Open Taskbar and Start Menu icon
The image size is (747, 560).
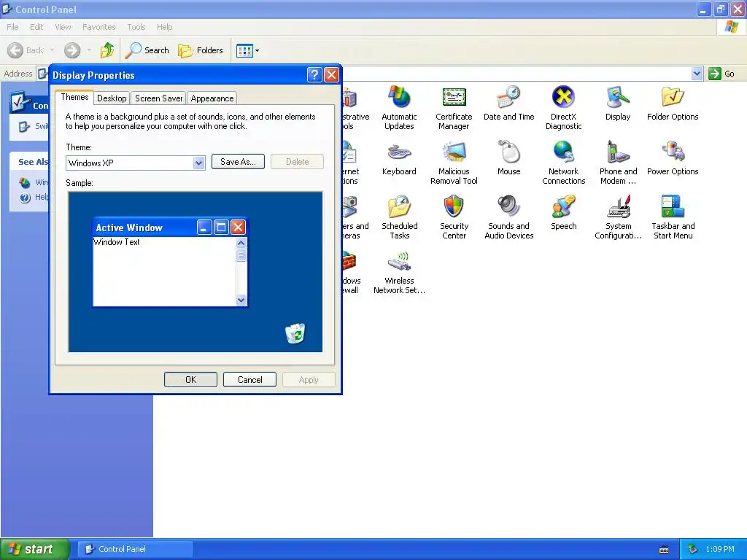(x=673, y=217)
